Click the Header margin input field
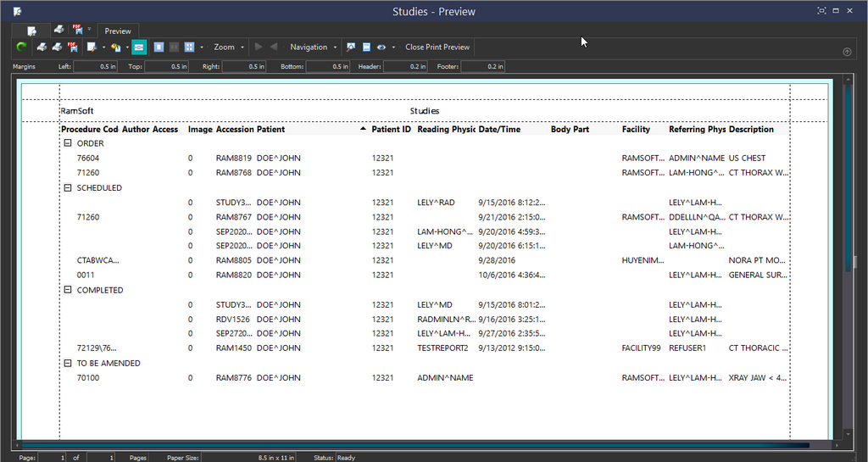 coord(406,66)
